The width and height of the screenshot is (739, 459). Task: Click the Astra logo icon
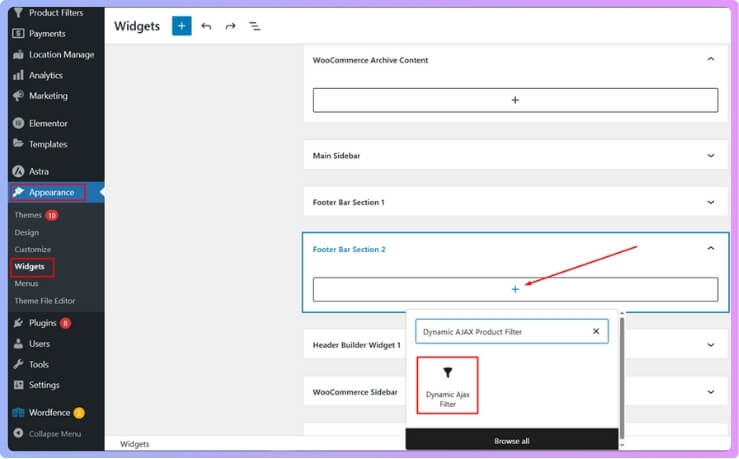18,172
